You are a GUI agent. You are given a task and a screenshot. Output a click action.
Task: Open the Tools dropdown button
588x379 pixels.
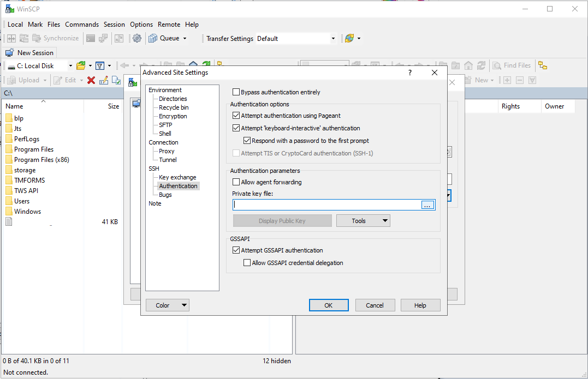(363, 221)
